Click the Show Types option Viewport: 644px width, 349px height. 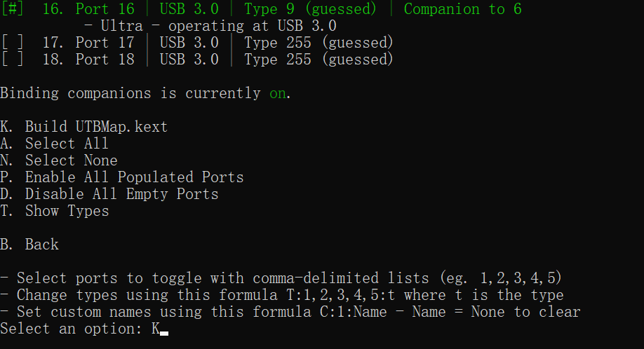coord(55,210)
